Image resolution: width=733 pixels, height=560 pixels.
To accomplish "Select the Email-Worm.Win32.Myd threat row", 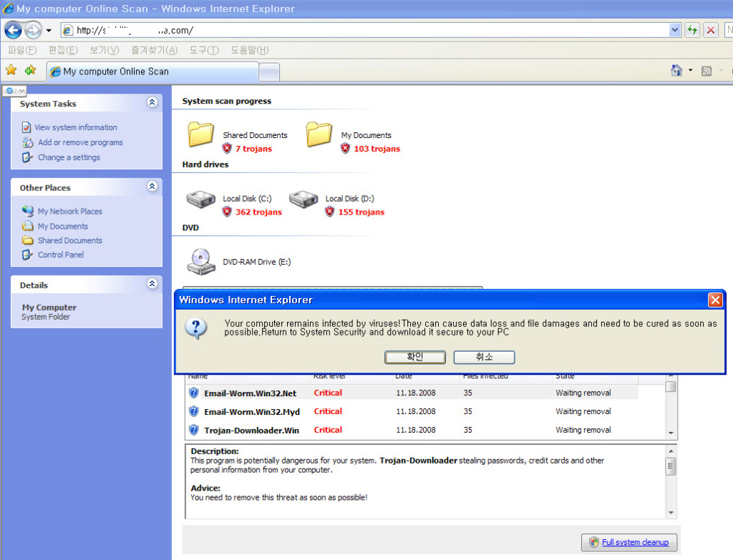I will tap(412, 411).
